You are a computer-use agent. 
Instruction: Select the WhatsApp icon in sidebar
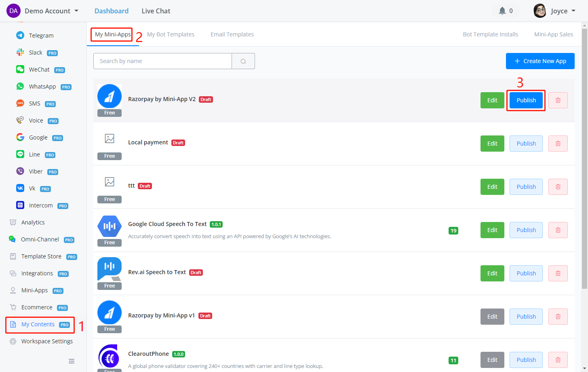tap(20, 86)
